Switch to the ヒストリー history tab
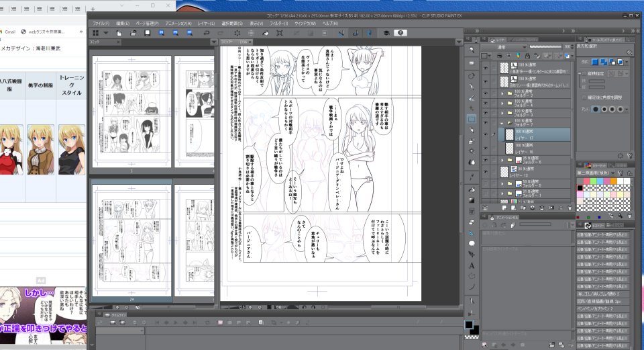The height and width of the screenshot is (350, 644). 595,225
